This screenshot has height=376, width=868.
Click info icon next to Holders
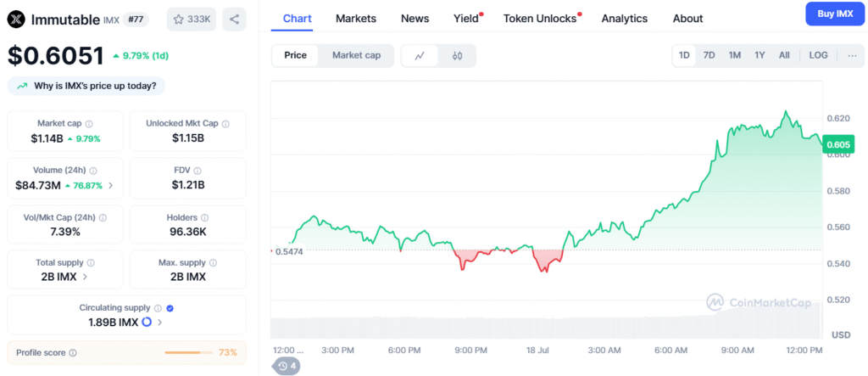coord(205,218)
